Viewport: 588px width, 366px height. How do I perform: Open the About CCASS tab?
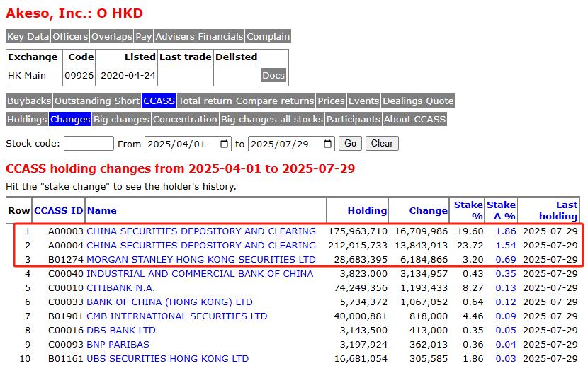[414, 119]
